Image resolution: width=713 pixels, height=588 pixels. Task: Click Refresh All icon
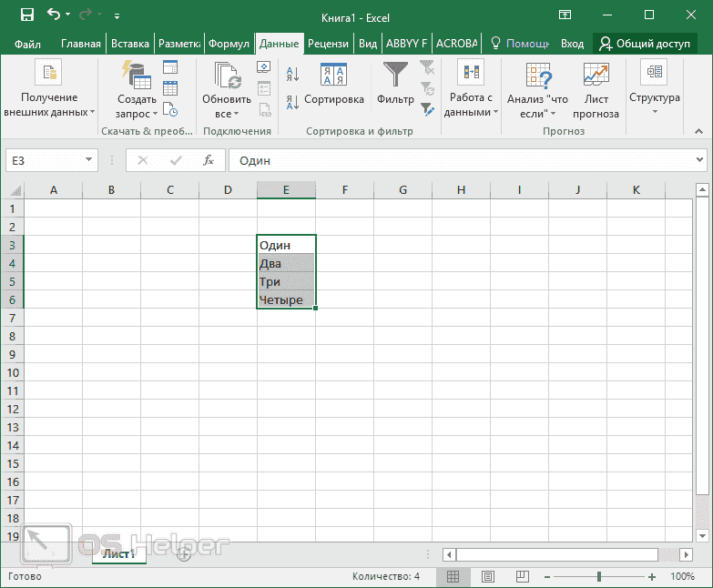[x=226, y=76]
